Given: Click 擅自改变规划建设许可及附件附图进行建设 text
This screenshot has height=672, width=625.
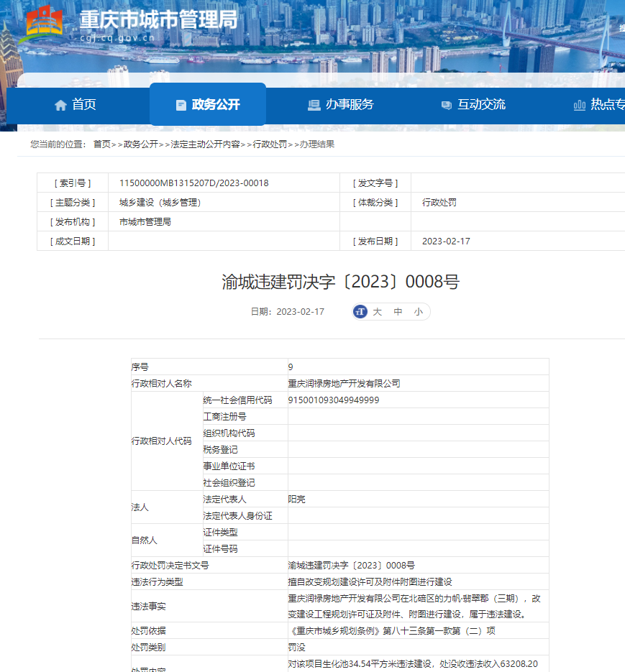Looking at the screenshot, I should 370,582.
